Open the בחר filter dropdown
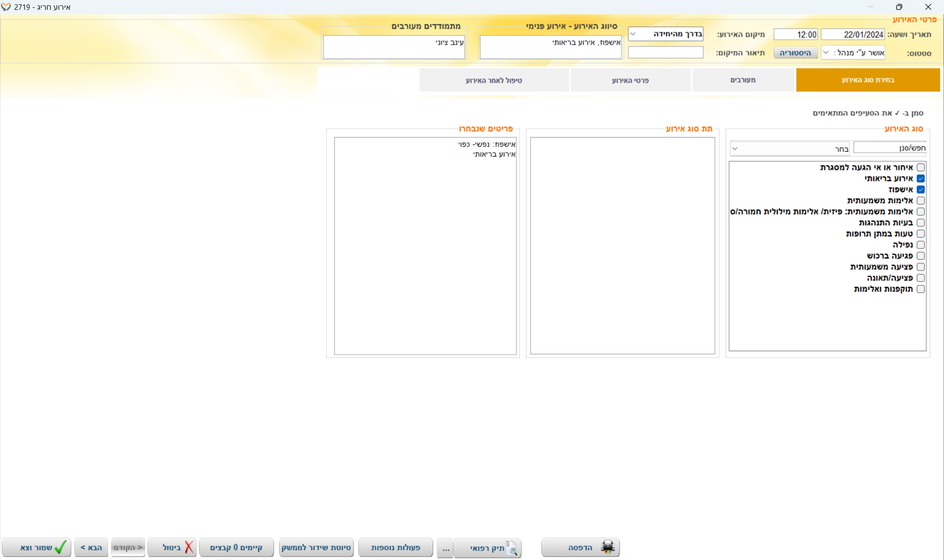 (735, 148)
